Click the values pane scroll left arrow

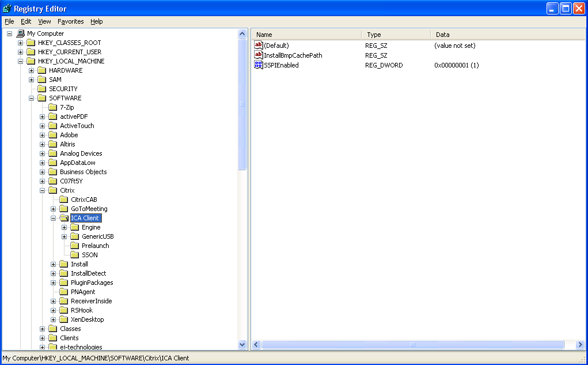[x=256, y=344]
